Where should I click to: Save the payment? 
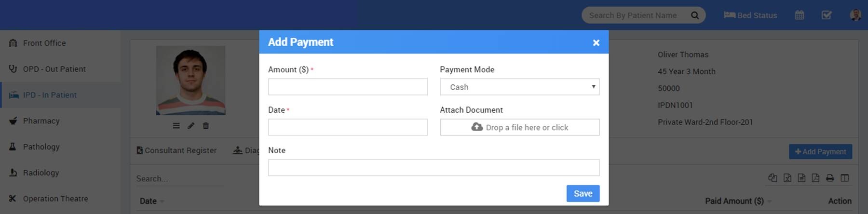pyautogui.click(x=583, y=193)
